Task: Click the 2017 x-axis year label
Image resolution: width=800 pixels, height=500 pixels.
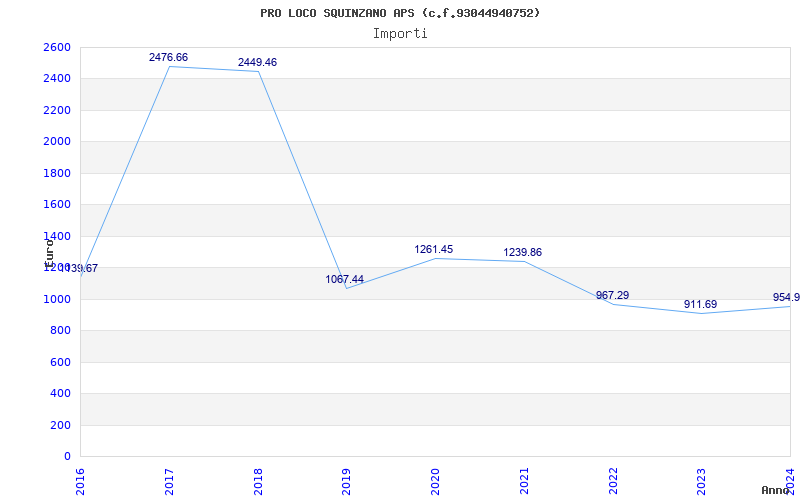Action: pyautogui.click(x=169, y=481)
